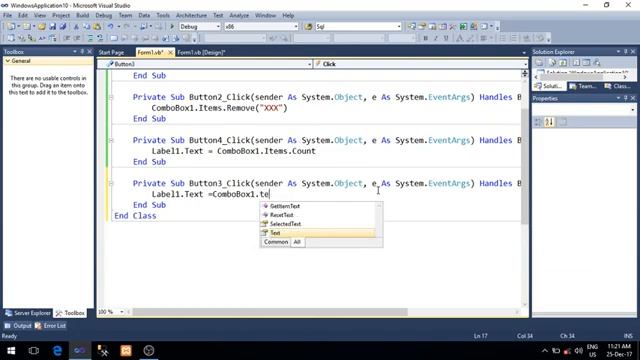The image size is (640, 360).
Task: Open the x86 platform dropdown
Action: click(x=296, y=27)
